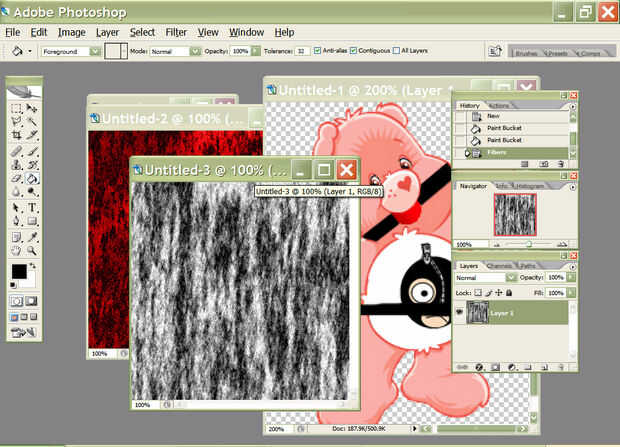Open the layer blend mode Normal dropdown
Image resolution: width=620 pixels, height=447 pixels.
511,277
